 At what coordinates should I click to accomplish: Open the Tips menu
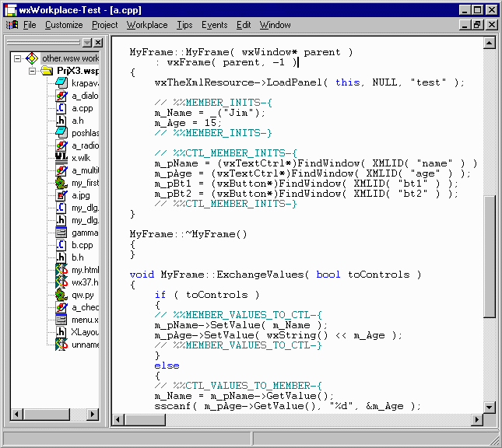[x=184, y=25]
